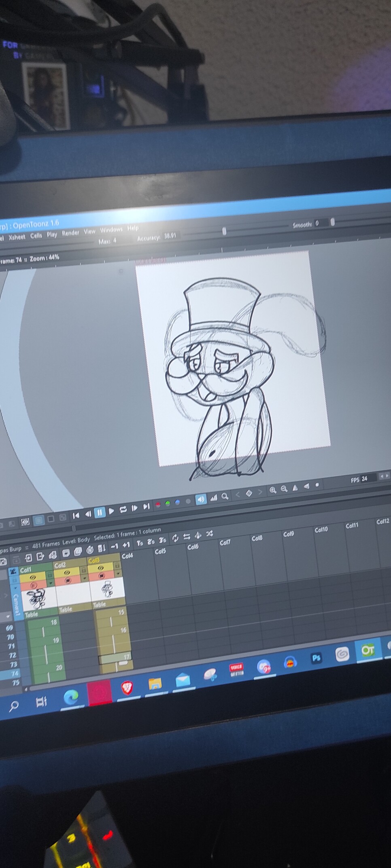Click the repeat cells icon
391x868 pixels.
click(175, 538)
